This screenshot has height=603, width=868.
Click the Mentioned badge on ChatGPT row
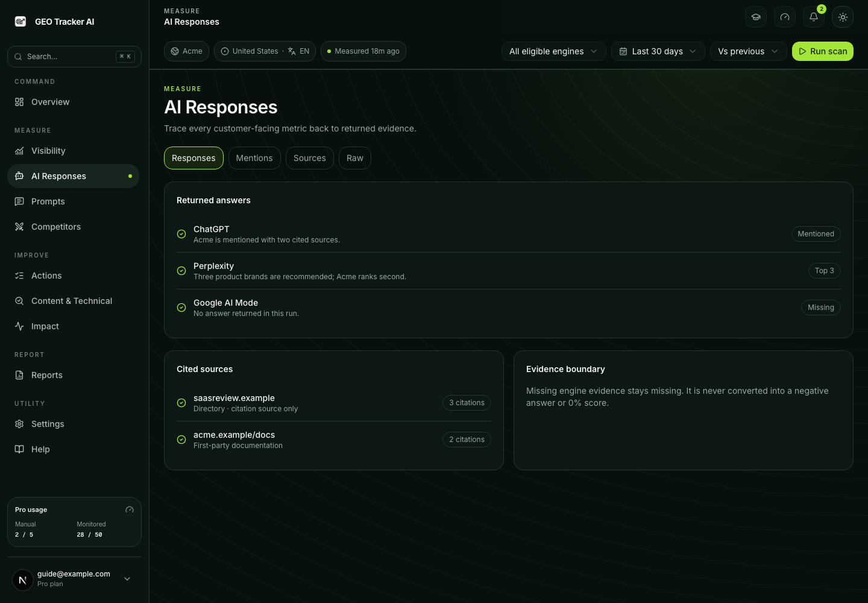816,234
